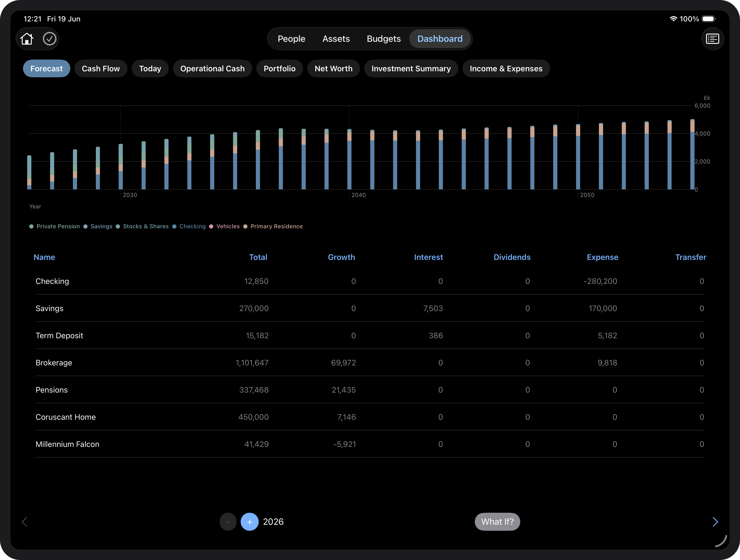Open the Today view
The height and width of the screenshot is (560, 740).
point(150,68)
